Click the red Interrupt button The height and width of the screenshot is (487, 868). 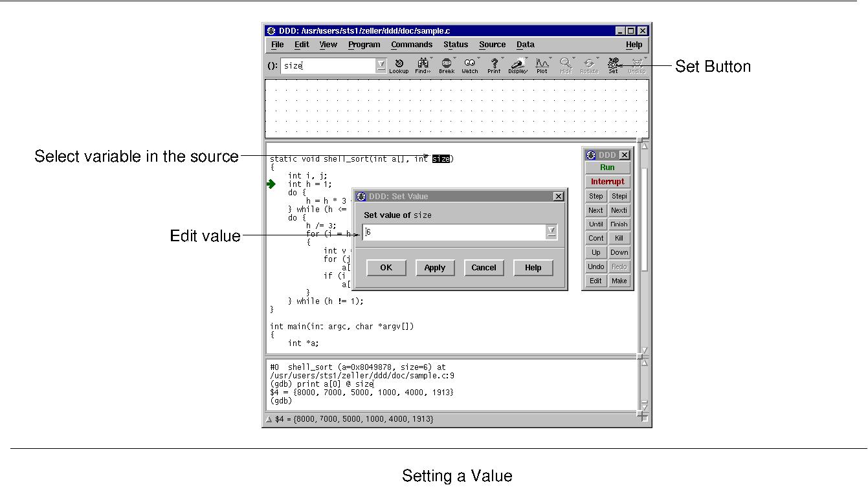tap(608, 182)
